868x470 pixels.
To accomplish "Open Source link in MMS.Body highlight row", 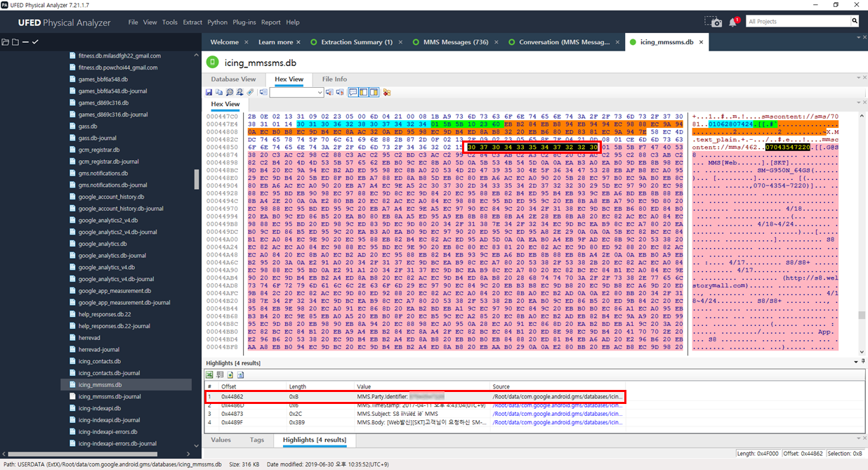I will click(558, 422).
